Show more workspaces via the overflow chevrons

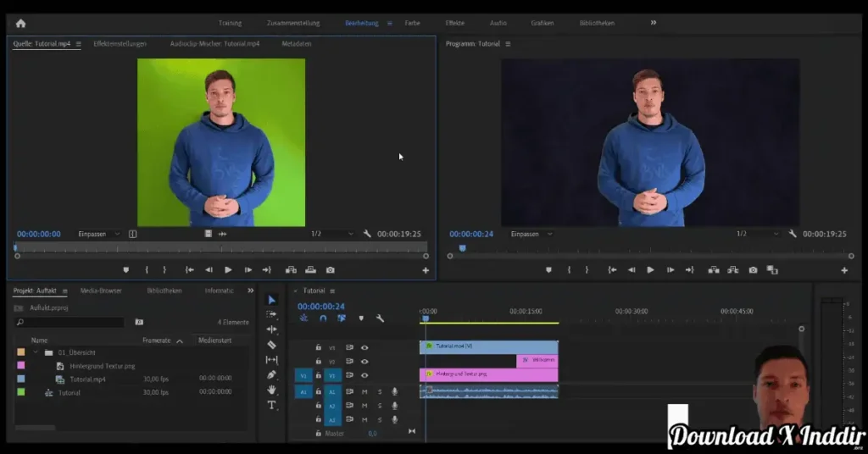[x=654, y=23]
